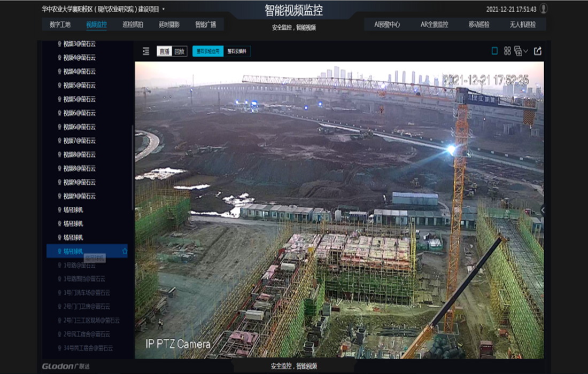
Task: Click the camera icon next to 1号路@萤石云
Action: tap(60, 266)
